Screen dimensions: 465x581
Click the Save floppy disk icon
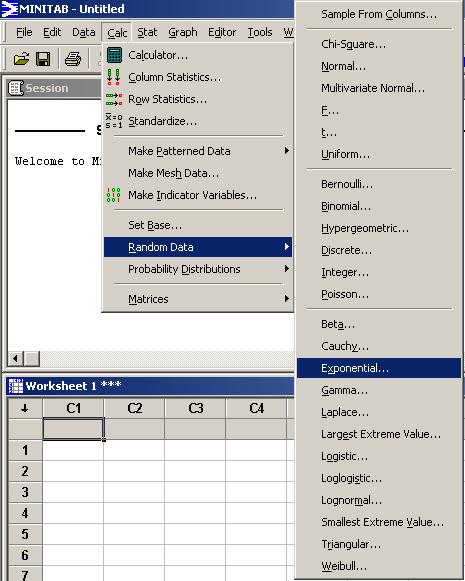43,59
